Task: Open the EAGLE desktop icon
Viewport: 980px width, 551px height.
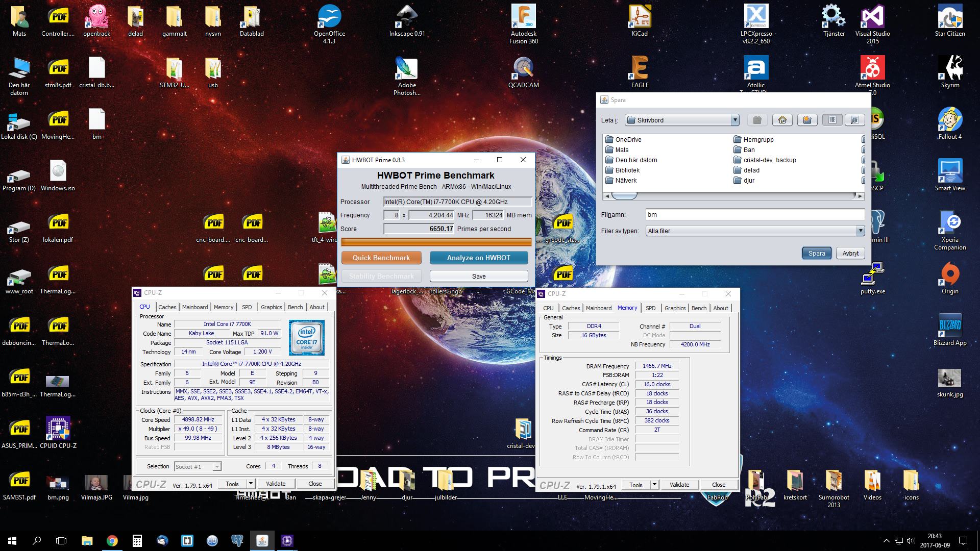Action: click(x=640, y=72)
